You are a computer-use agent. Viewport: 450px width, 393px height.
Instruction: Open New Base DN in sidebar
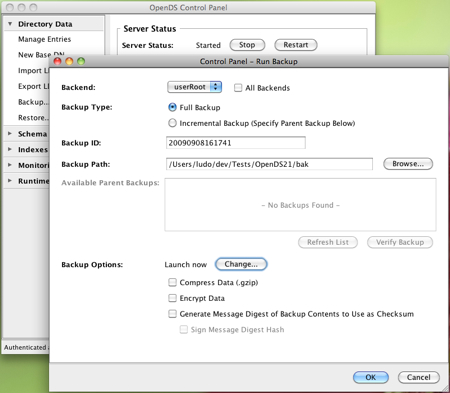pos(41,54)
